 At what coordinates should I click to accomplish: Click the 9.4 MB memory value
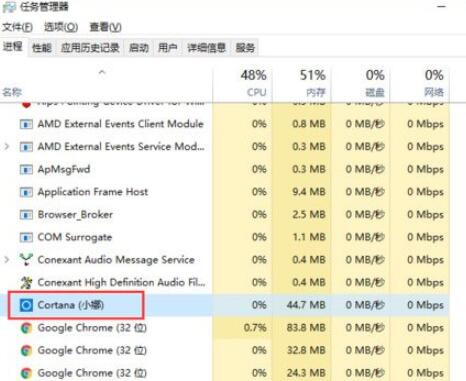click(309, 192)
